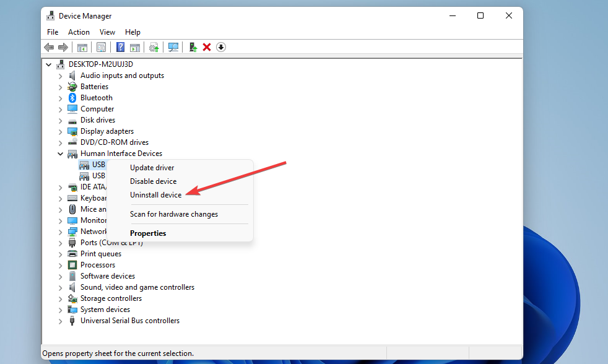Toggle the console tree panel icon

click(x=82, y=47)
